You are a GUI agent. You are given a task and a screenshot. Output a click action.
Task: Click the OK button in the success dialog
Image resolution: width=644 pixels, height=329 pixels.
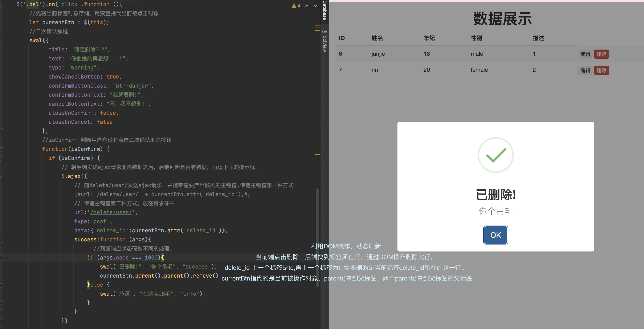pyautogui.click(x=495, y=235)
